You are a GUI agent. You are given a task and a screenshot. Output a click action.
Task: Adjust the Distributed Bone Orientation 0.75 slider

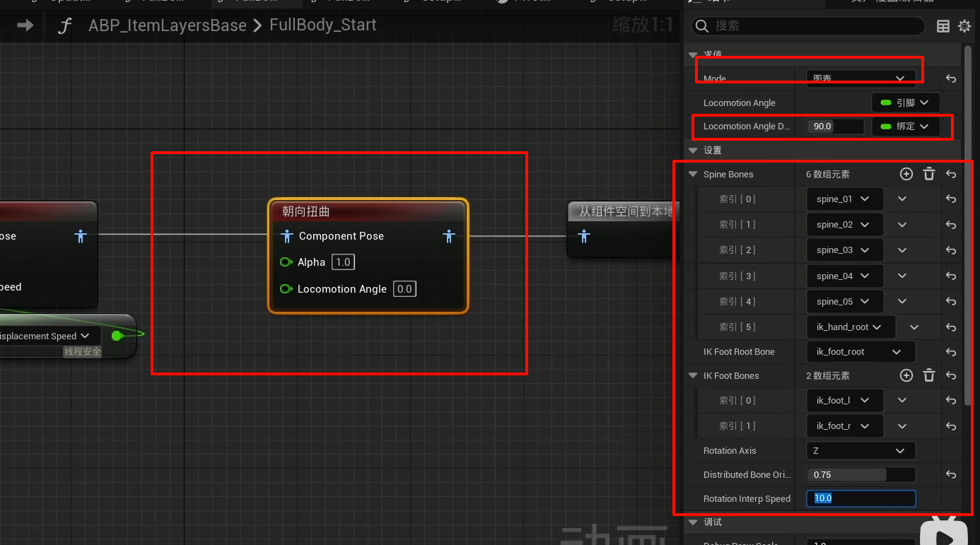coord(861,475)
